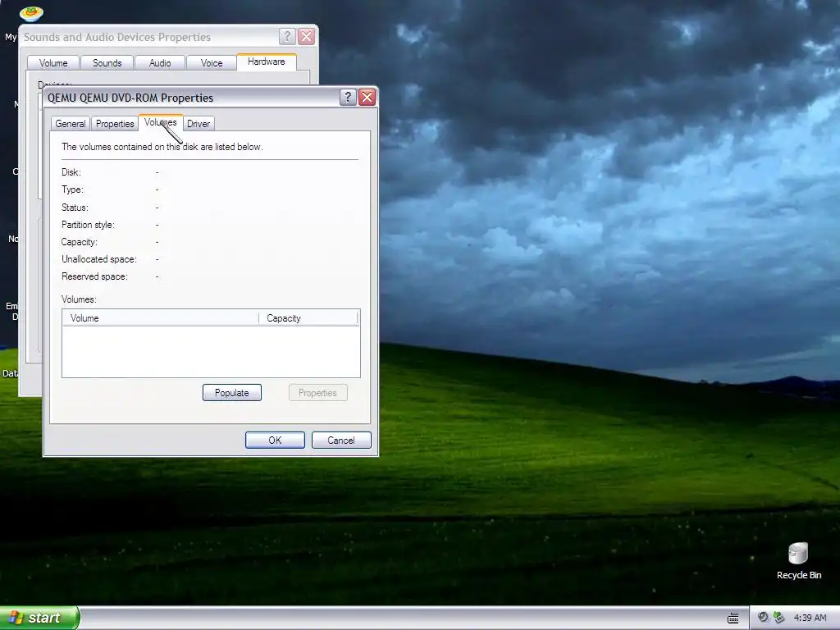840x630 pixels.
Task: Click the clock showing 4:39 AM
Action: 810,619
